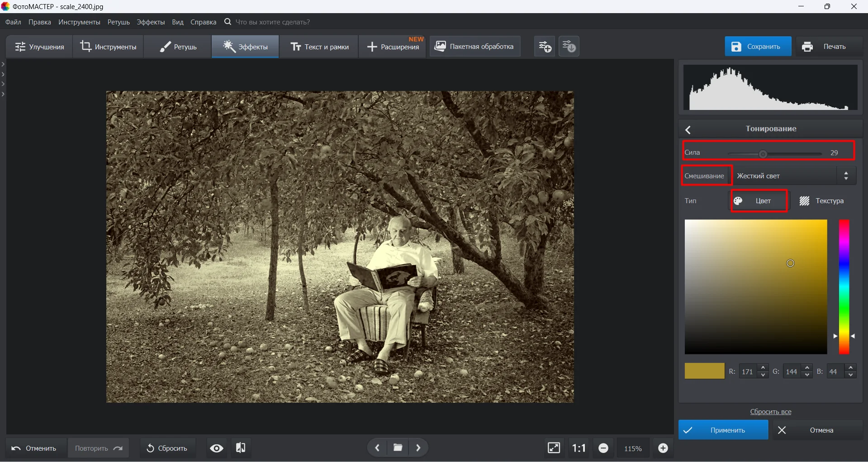Click the photo of the man reading
The image size is (868, 462).
[x=340, y=247]
